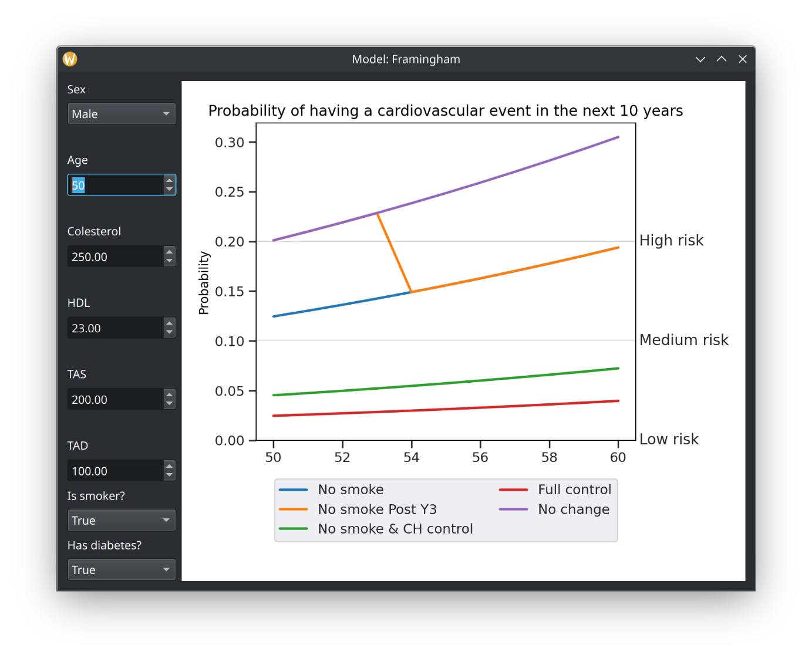Select the HDL 23.00 field
Viewport: 812px width, 658px height.
click(116, 328)
